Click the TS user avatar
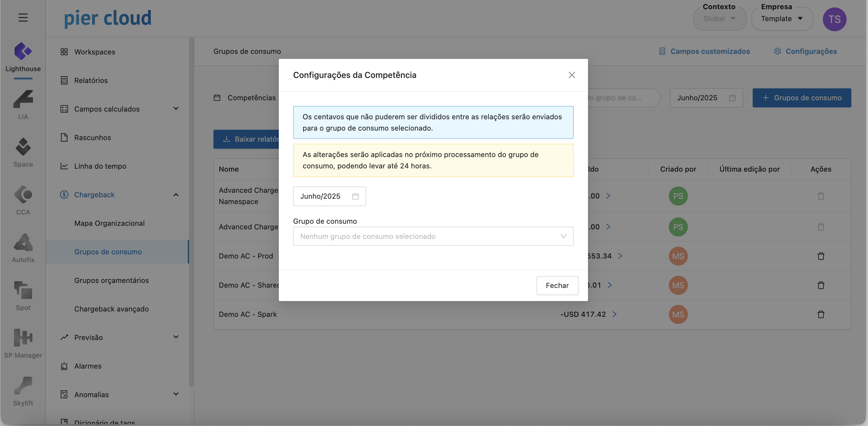The height and width of the screenshot is (426, 868). click(834, 19)
